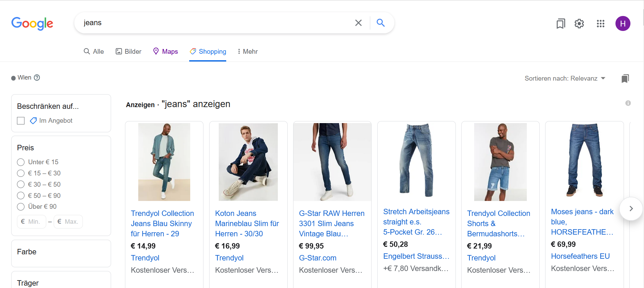Open Koton Jeans Marineblau Slim link
Viewport: 644px width, 288px height.
(x=247, y=224)
